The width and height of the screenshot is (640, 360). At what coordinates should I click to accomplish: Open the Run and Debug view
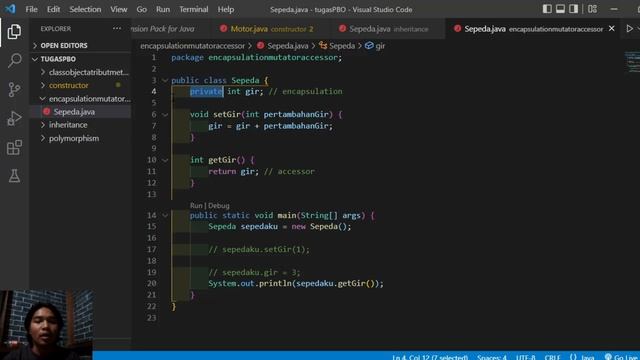(x=14, y=118)
